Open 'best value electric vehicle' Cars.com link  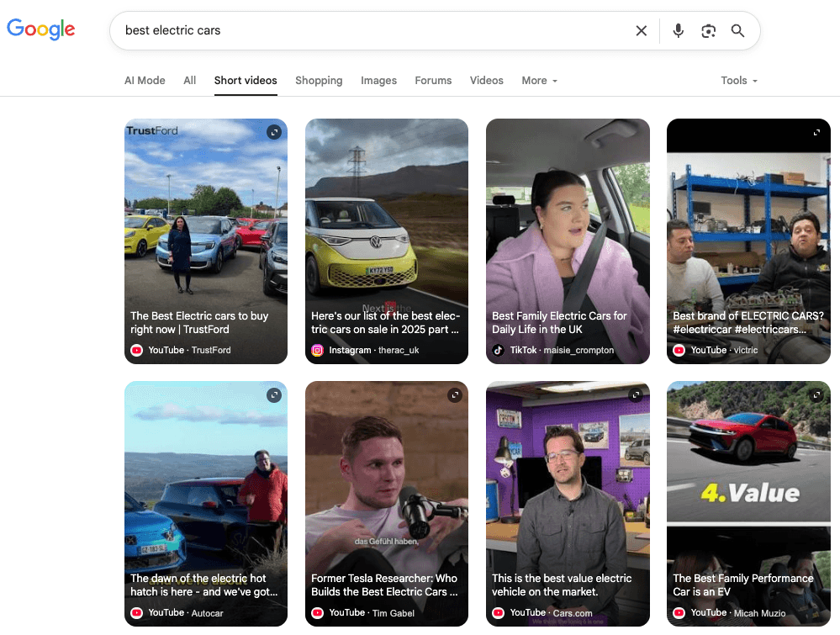[562, 585]
